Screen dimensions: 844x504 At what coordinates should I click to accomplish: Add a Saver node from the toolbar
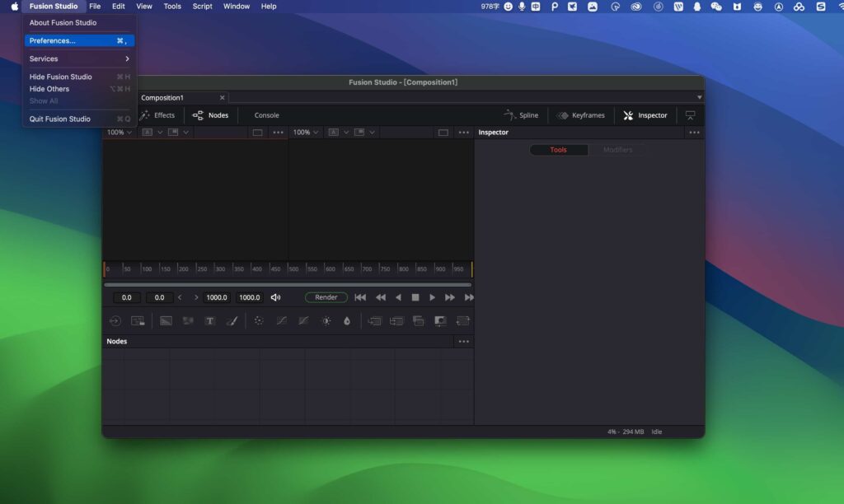[x=137, y=321]
